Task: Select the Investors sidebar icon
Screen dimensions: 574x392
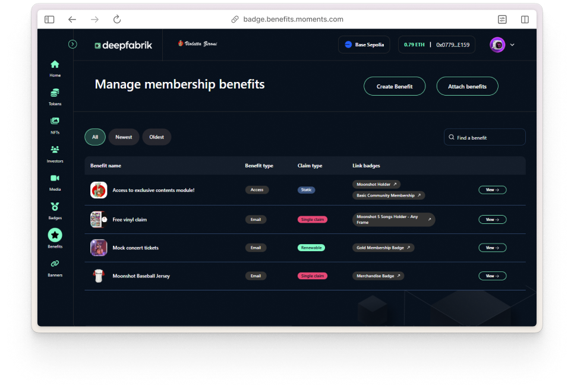Action: click(x=55, y=150)
